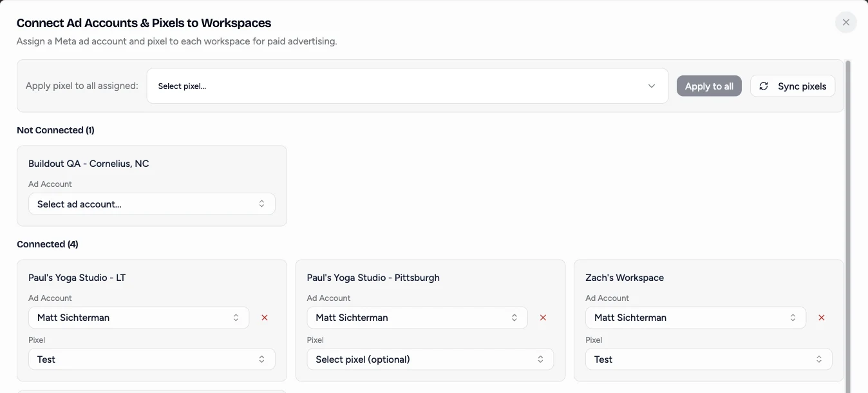Open ad account dropdown for Buildout QA - Cornelius
The height and width of the screenshot is (393, 868).
click(x=152, y=204)
